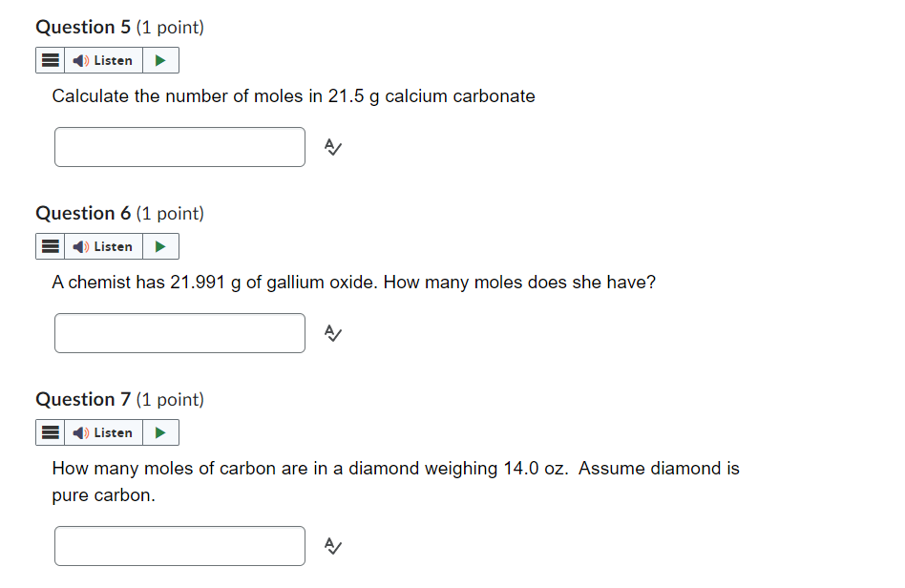The height and width of the screenshot is (588, 905).
Task: Click the green play triangle for Question 5
Action: [x=161, y=59]
